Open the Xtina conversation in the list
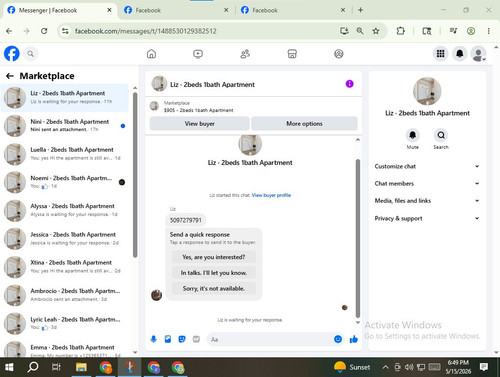This screenshot has width=500, height=377. (x=65, y=267)
